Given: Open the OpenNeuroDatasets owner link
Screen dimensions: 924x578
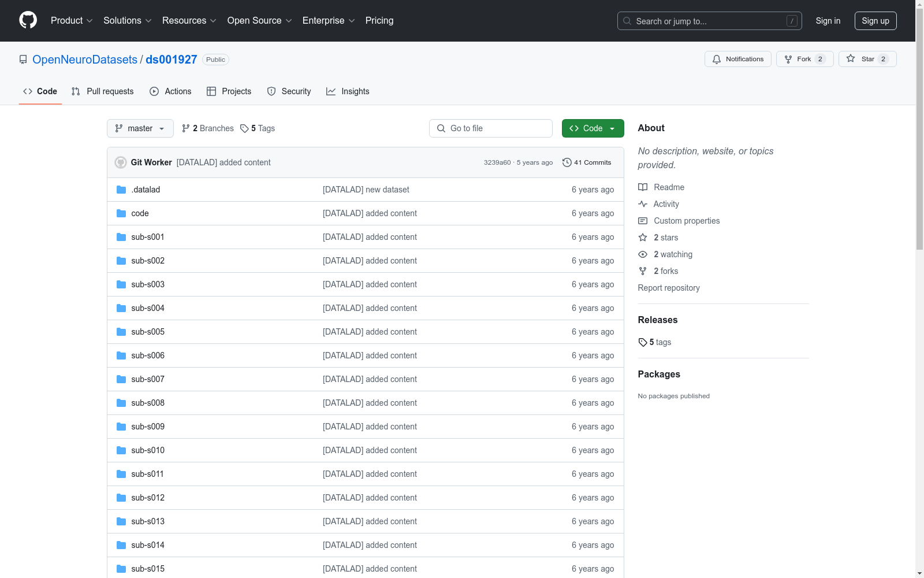Looking at the screenshot, I should click(85, 60).
